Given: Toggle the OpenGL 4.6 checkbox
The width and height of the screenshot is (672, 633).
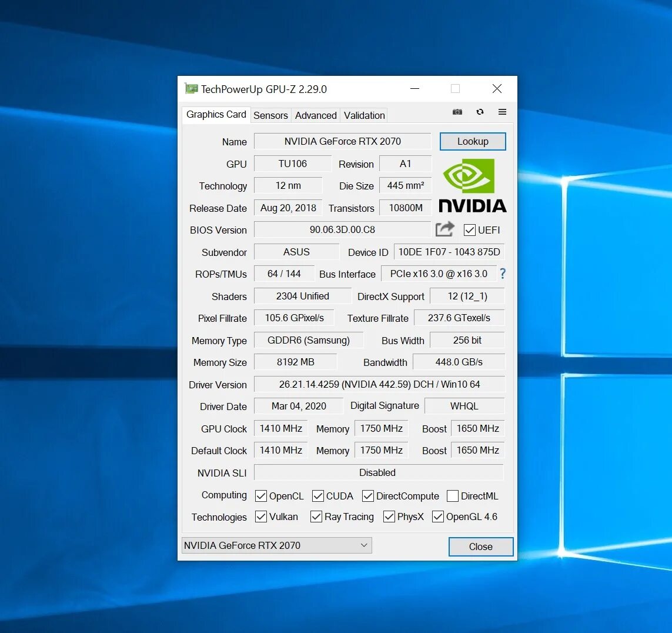Looking at the screenshot, I should [437, 517].
